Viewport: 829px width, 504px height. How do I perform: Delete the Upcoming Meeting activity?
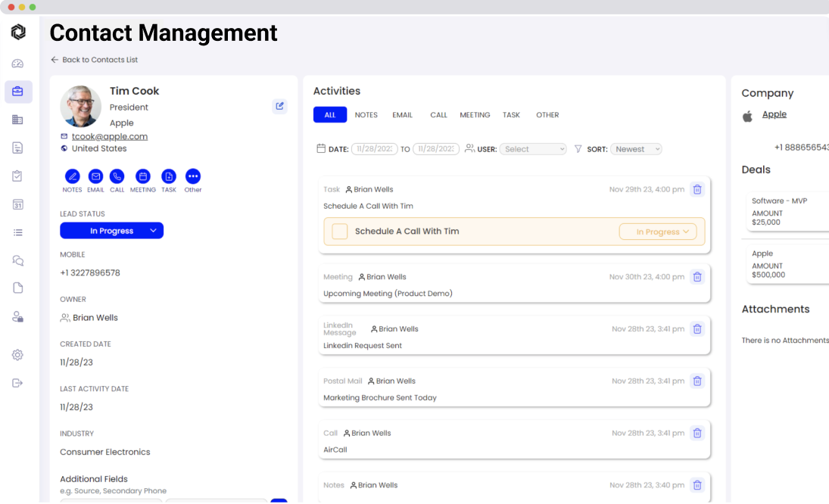697,277
